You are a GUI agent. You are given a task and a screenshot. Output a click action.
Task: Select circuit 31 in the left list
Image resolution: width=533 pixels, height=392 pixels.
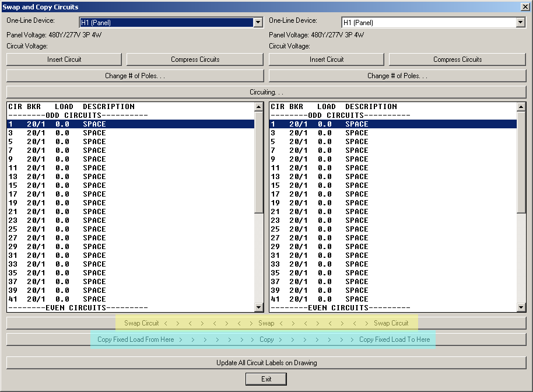click(x=131, y=256)
